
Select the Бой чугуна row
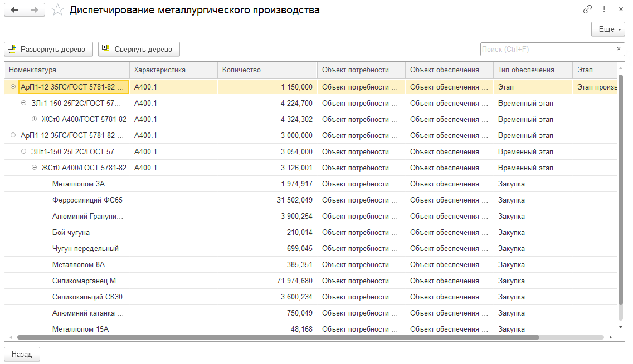[x=311, y=232]
